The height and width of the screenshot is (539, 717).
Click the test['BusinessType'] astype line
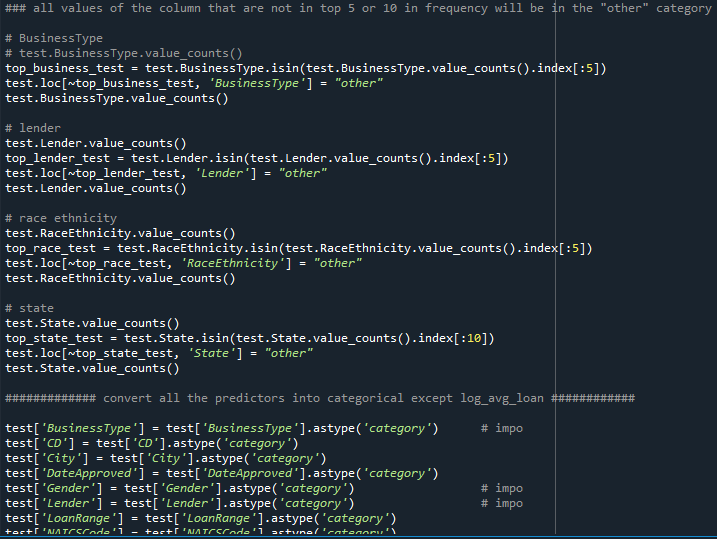click(x=222, y=429)
